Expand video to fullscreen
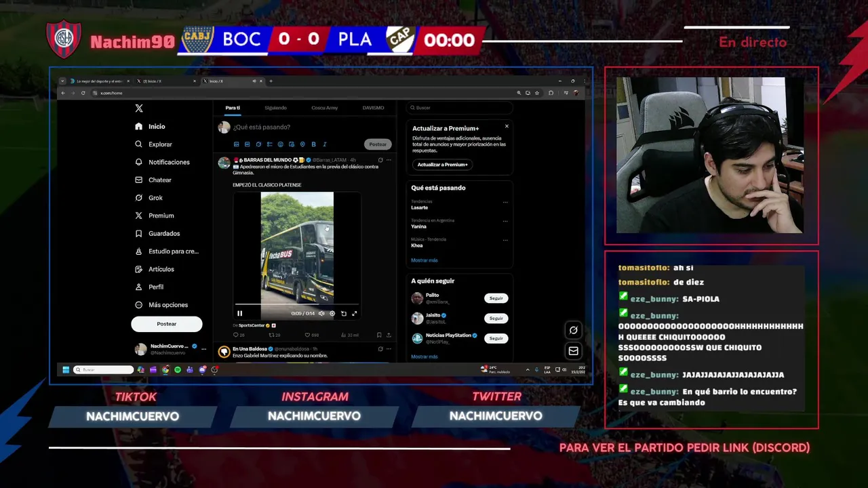The image size is (868, 488). point(354,314)
